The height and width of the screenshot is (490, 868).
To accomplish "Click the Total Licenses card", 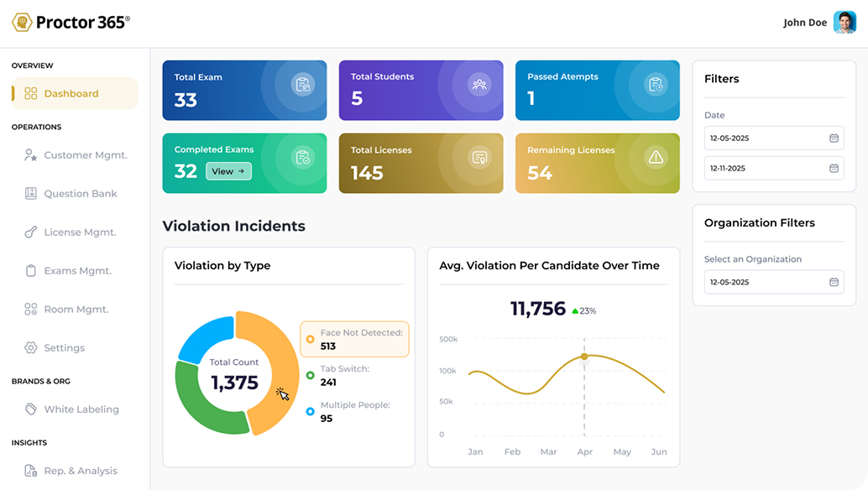I will (x=421, y=163).
